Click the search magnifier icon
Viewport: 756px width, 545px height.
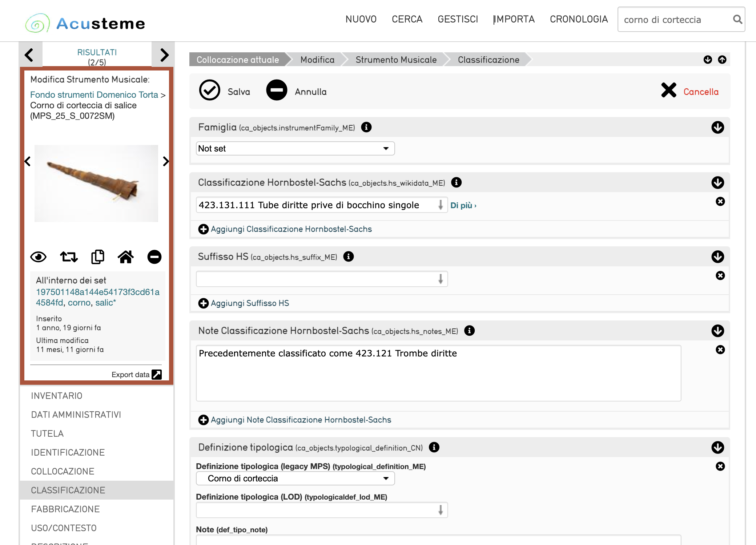tap(737, 19)
